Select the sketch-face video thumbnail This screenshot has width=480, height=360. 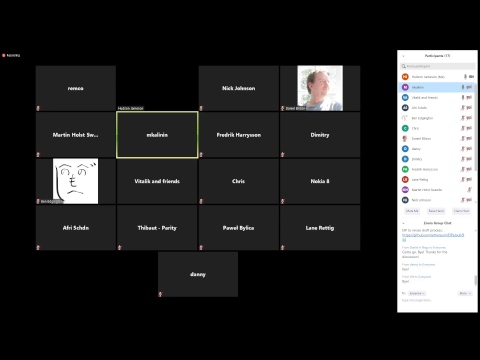(75, 181)
